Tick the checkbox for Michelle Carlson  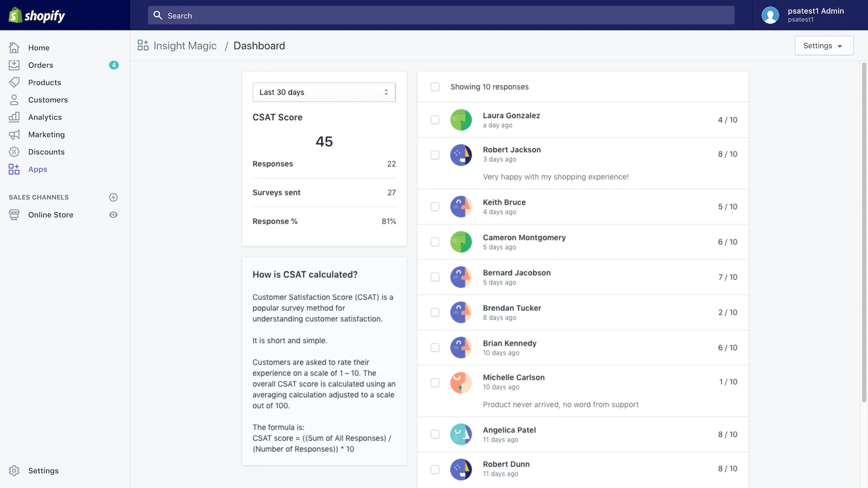coord(435,383)
